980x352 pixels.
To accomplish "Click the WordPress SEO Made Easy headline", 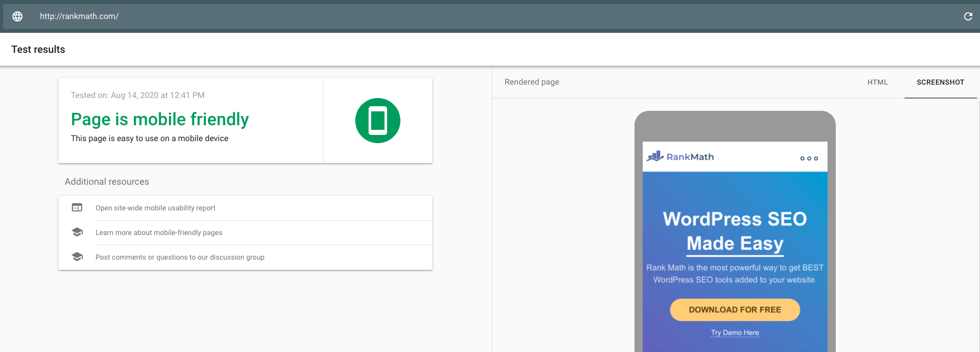I will tap(735, 231).
